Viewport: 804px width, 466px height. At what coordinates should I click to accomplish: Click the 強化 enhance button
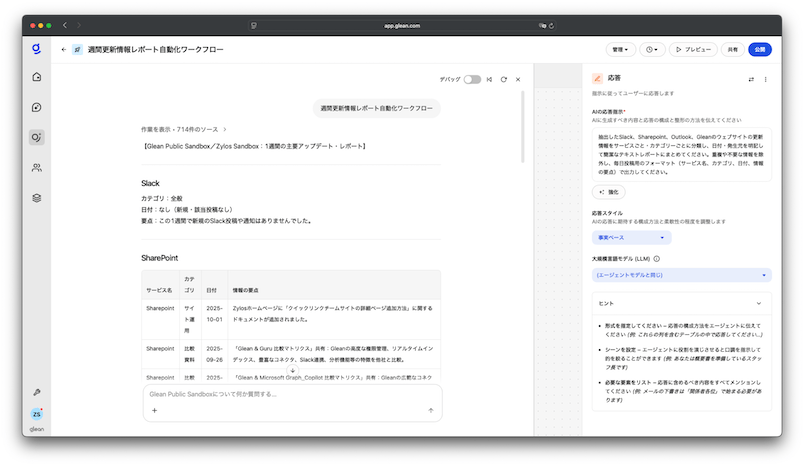(609, 192)
